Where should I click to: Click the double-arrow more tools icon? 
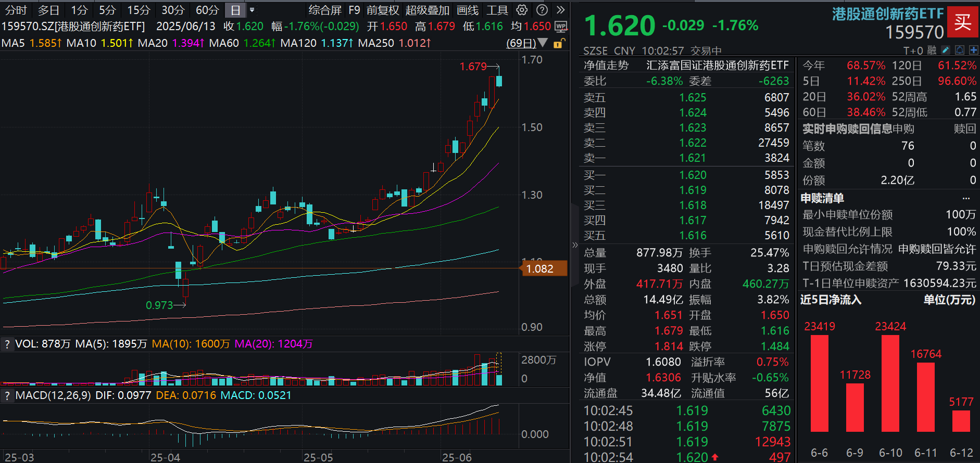click(x=560, y=10)
